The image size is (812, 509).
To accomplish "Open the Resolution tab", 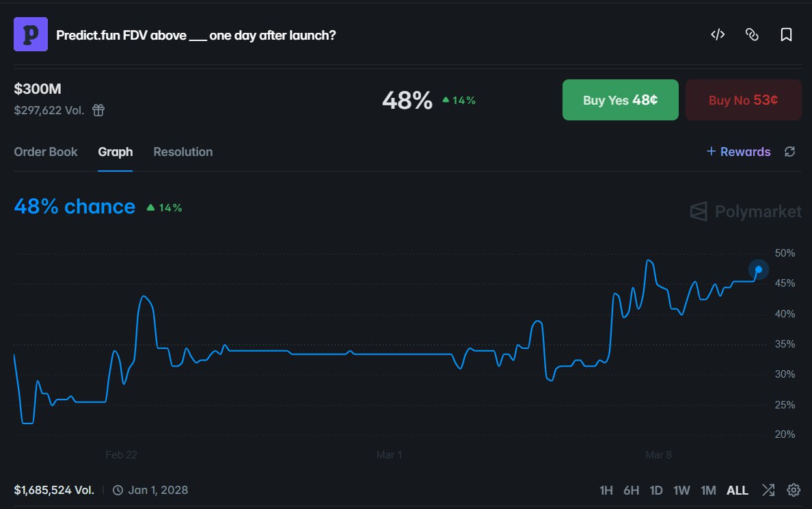I will coord(183,152).
